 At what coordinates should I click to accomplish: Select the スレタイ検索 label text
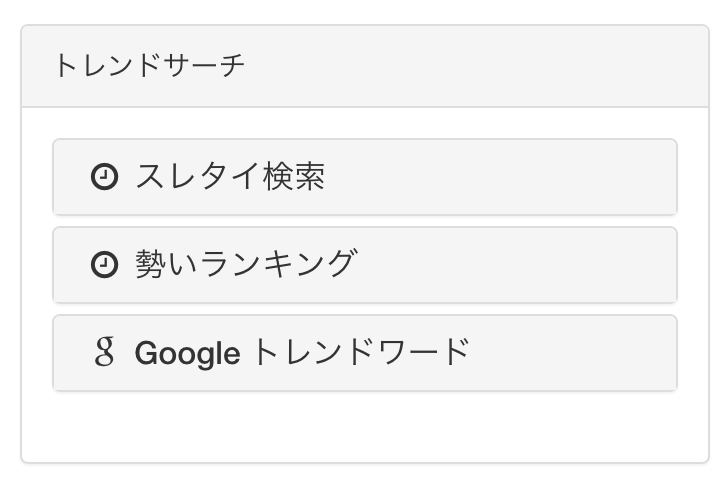(230, 176)
